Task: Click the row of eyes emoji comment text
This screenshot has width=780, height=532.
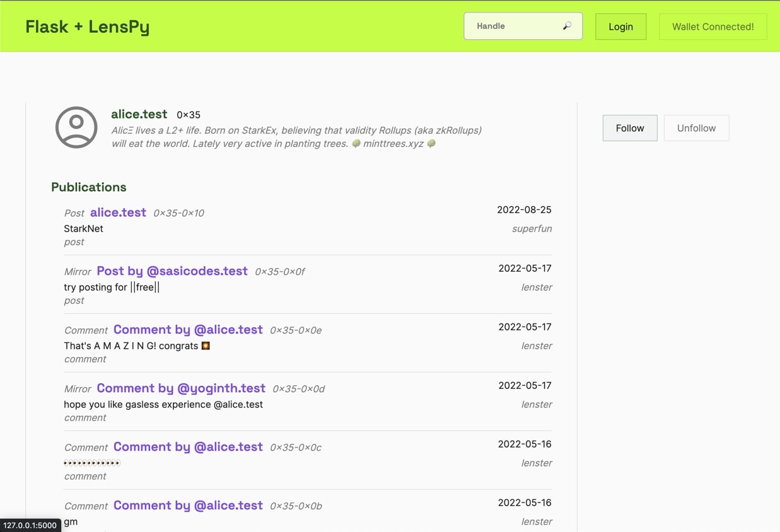Action: pos(92,463)
